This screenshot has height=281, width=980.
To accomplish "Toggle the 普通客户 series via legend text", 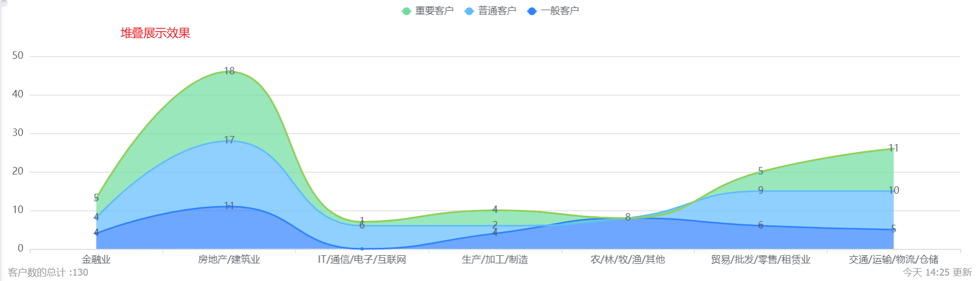I will (x=497, y=11).
